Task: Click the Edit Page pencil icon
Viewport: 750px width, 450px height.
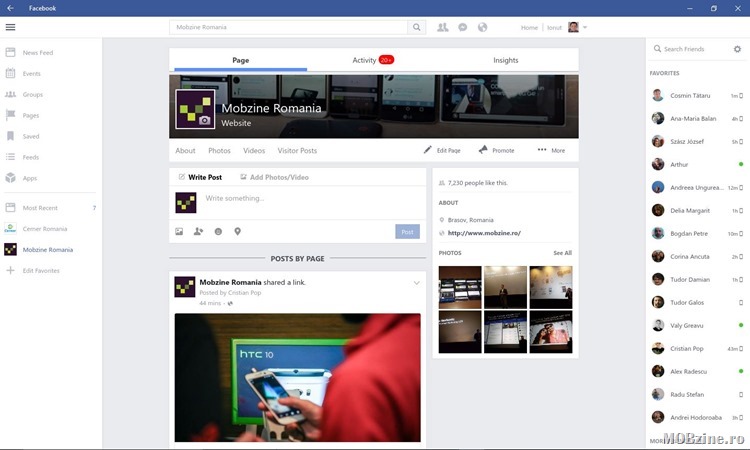Action: (x=428, y=150)
